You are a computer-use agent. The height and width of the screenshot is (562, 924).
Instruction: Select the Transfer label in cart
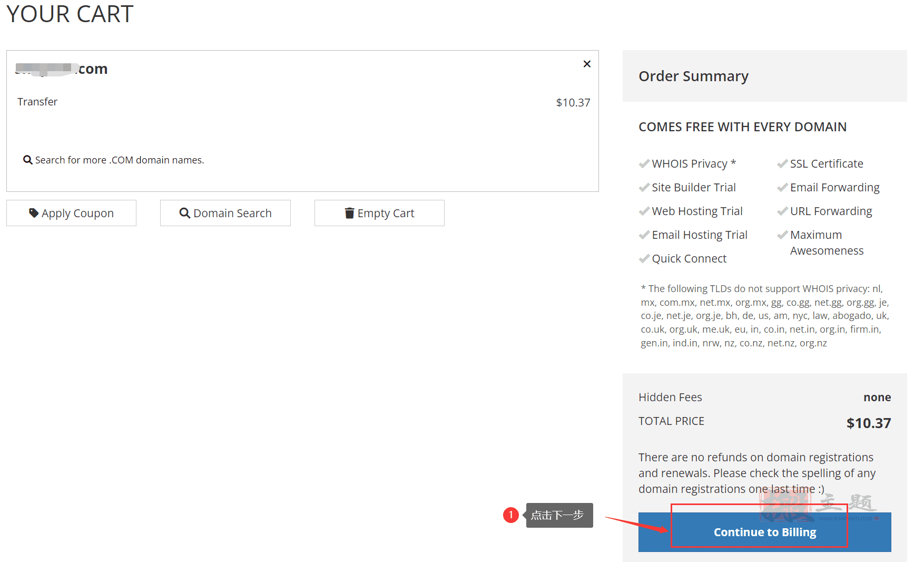(37, 102)
